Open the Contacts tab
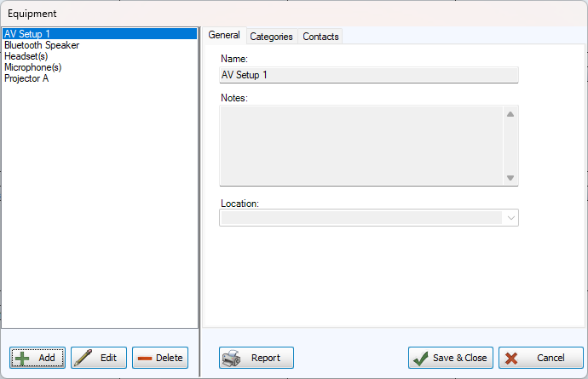Screen dimensions: 588x379 click(320, 37)
